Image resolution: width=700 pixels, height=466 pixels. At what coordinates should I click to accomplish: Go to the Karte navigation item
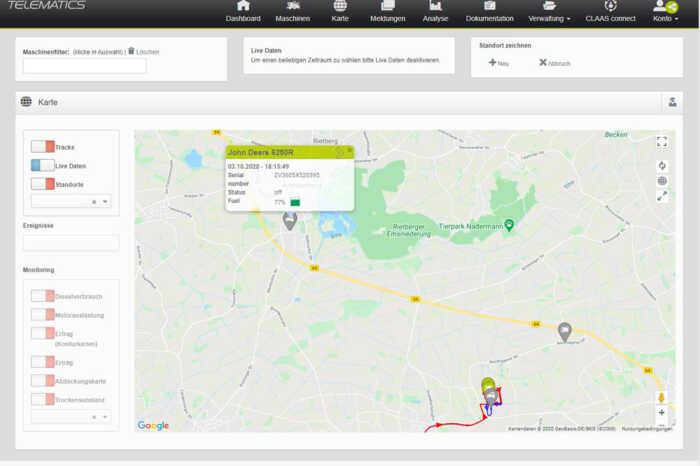[x=340, y=12]
